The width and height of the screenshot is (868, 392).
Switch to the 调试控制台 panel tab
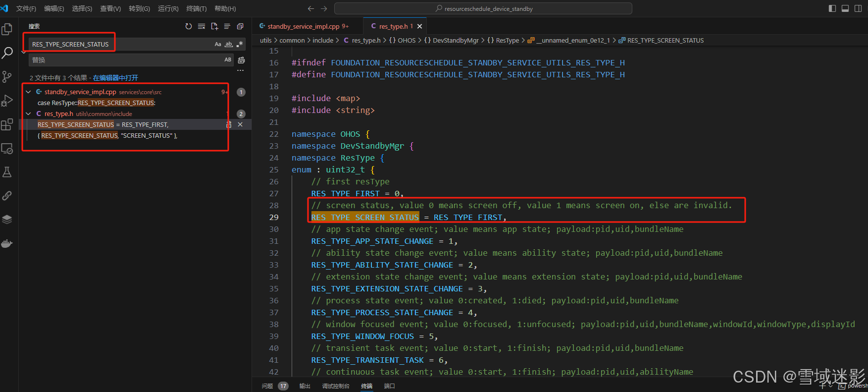pyautogui.click(x=336, y=386)
